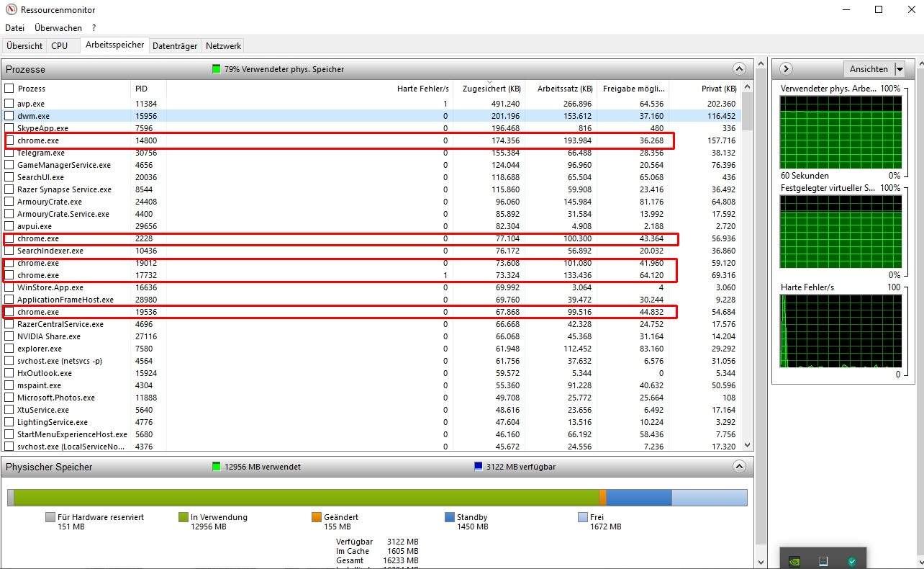This screenshot has width=924, height=569.
Task: Click the blue verfügbar indicator in Physischer Speicher bar
Action: 479,466
